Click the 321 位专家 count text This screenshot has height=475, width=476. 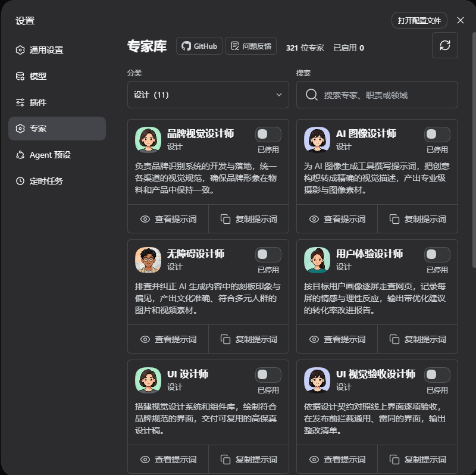pos(305,48)
